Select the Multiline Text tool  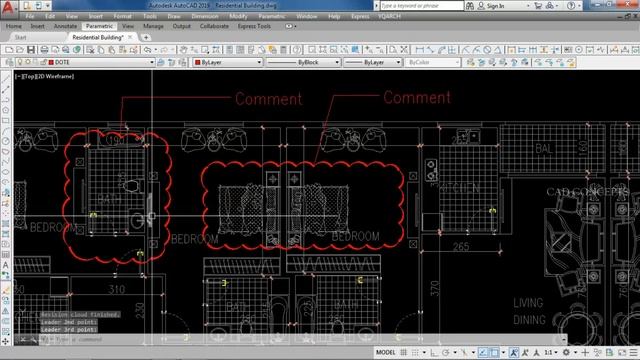[6, 265]
